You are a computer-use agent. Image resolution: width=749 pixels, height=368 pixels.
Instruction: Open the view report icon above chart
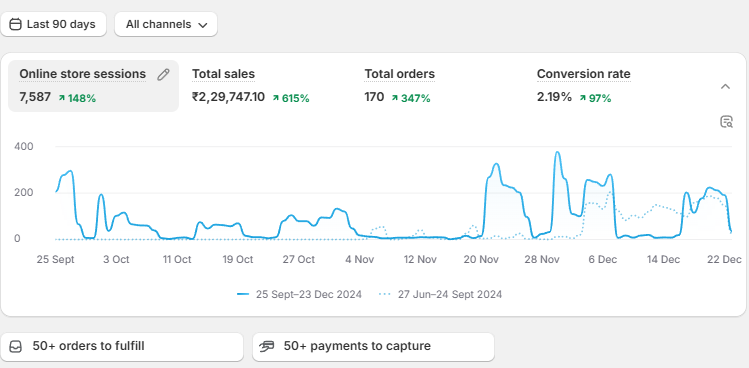(x=726, y=122)
